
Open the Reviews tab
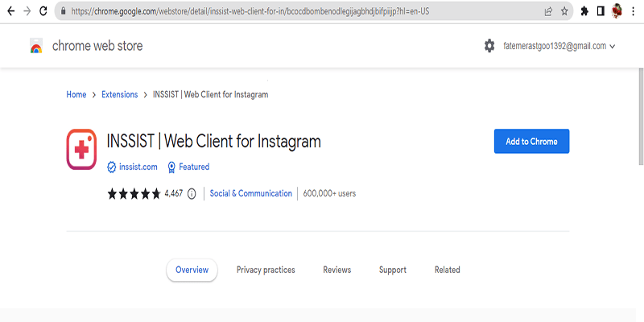(336, 270)
